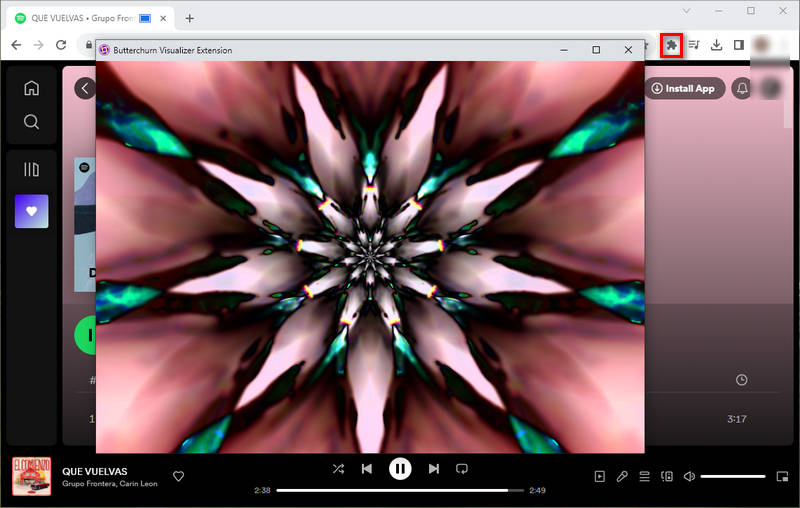Image resolution: width=800 pixels, height=508 pixels.
Task: Pause the current song
Action: pyautogui.click(x=400, y=469)
